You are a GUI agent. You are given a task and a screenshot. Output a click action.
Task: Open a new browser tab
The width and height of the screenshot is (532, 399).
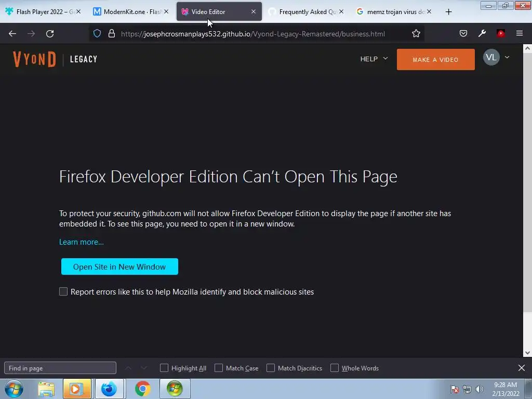(x=448, y=12)
